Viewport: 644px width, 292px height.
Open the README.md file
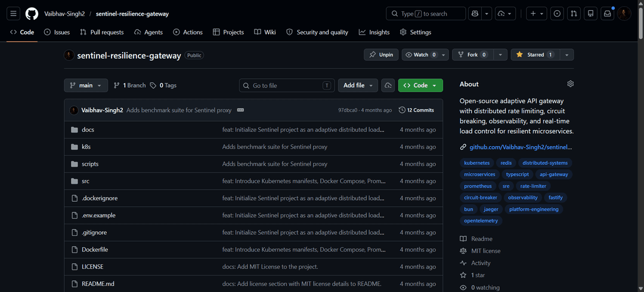click(x=98, y=284)
